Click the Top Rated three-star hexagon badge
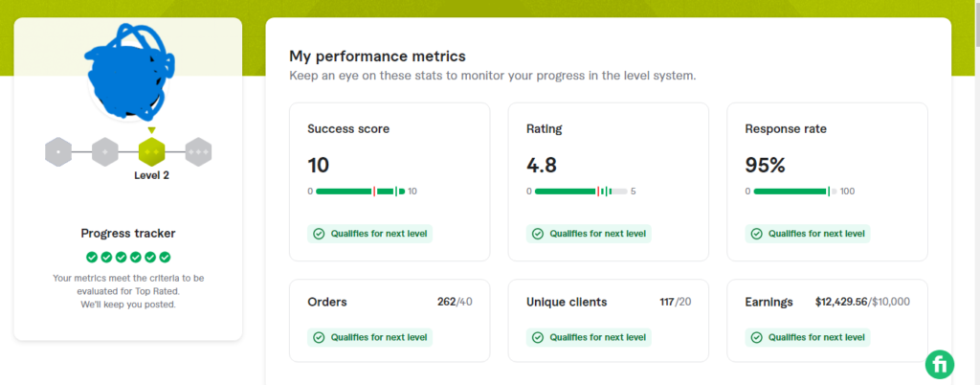980x385 pixels. 198,151
